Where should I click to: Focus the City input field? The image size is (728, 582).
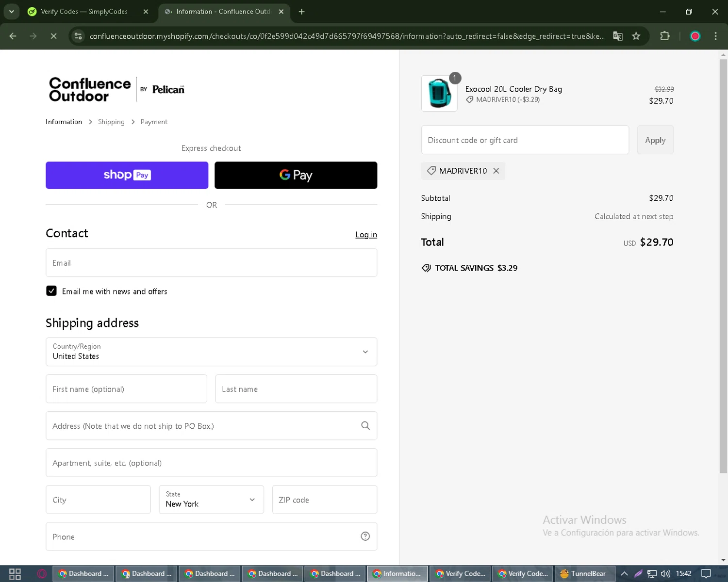(x=98, y=500)
